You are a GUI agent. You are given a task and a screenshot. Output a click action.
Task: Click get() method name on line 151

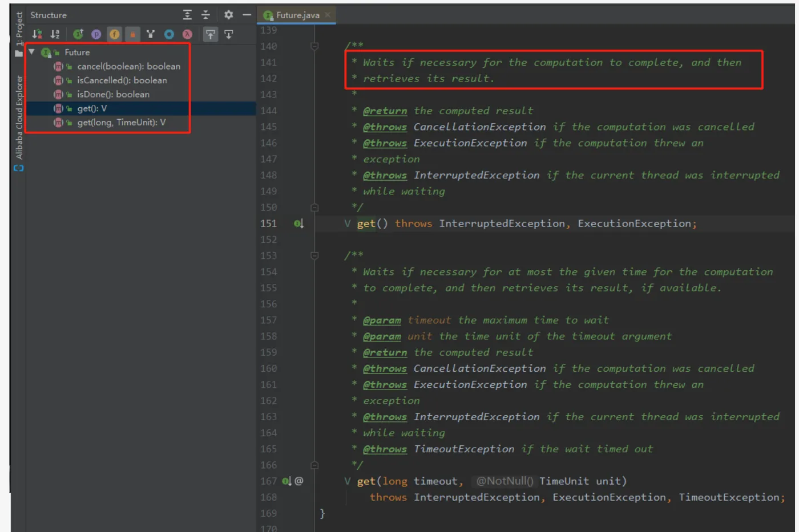[x=366, y=224]
